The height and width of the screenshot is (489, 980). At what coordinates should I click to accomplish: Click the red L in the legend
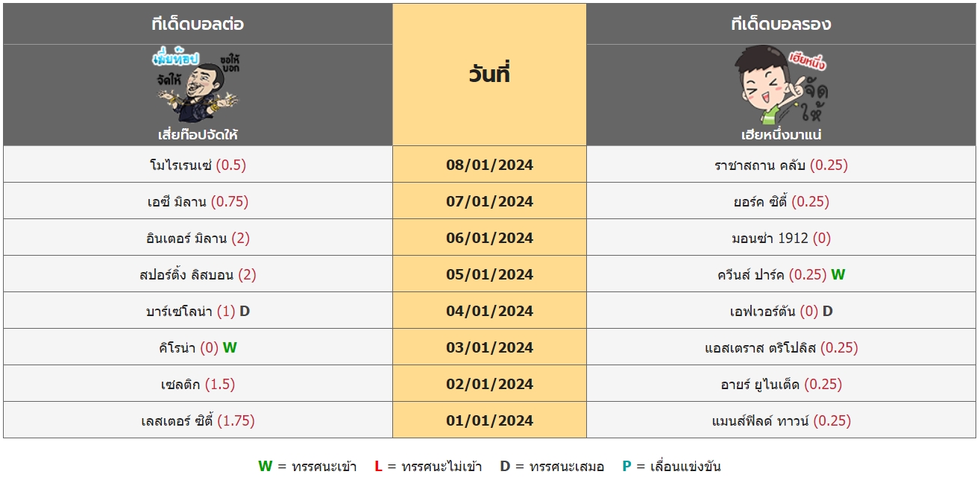(x=378, y=467)
